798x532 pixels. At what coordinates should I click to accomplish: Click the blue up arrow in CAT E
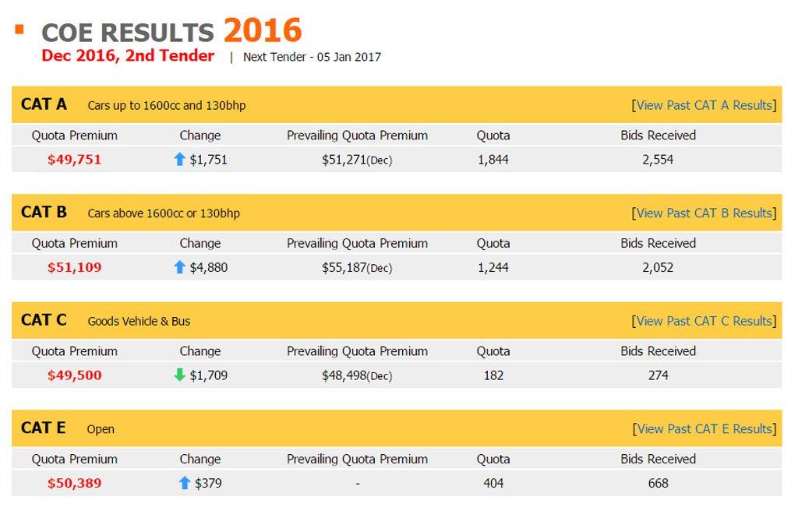[185, 483]
